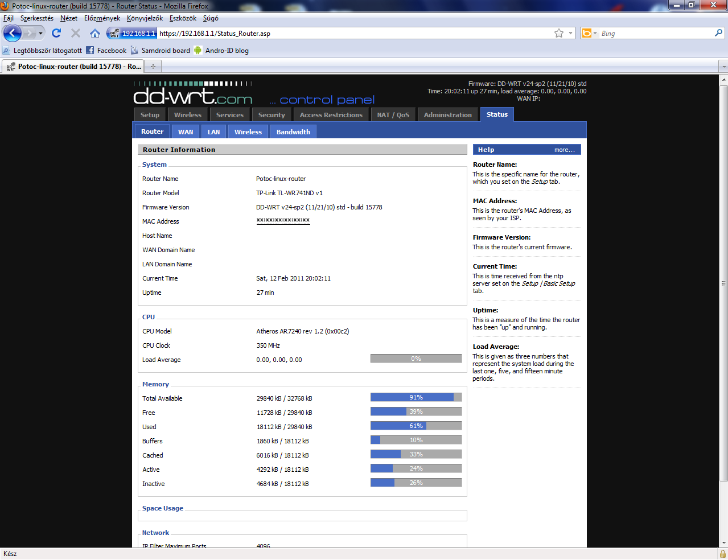Select the Potoc-linux-router browser tab

pyautogui.click(x=73, y=67)
